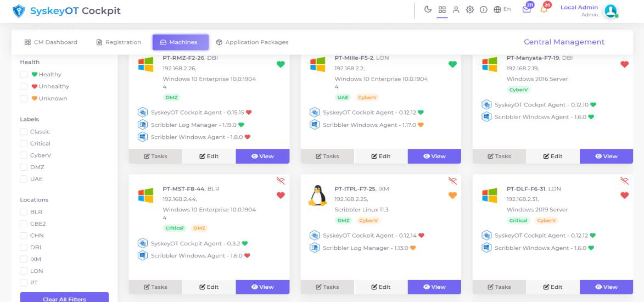Viewport: 644px width, 302px height.
Task: Open the En language selector
Action: pyautogui.click(x=502, y=9)
